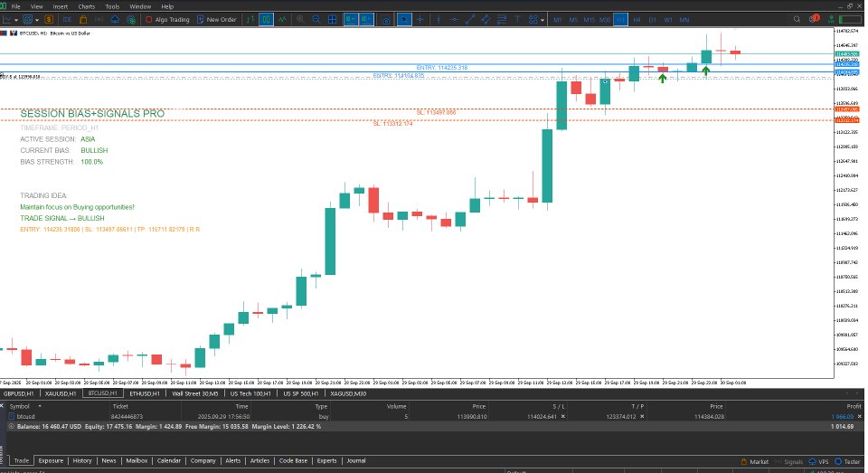The height and width of the screenshot is (473, 868).
Task: Open the Market shopping bag icon in toolbar
Action: [x=83, y=19]
